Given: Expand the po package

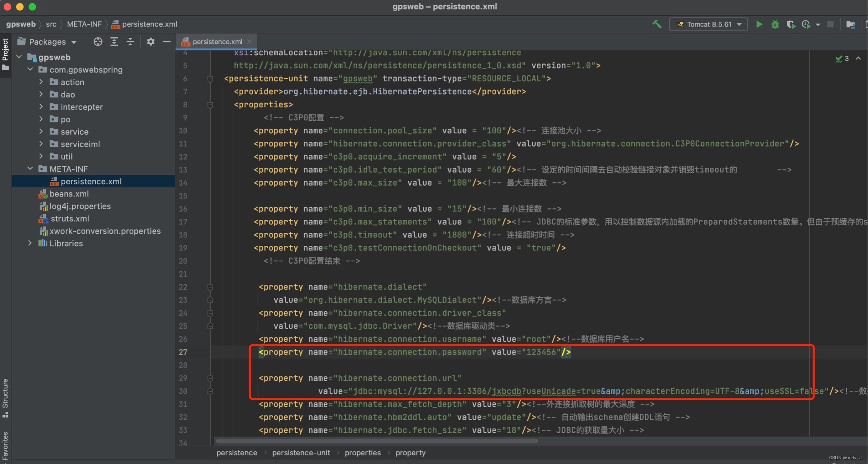Looking at the screenshot, I should pyautogui.click(x=41, y=119).
